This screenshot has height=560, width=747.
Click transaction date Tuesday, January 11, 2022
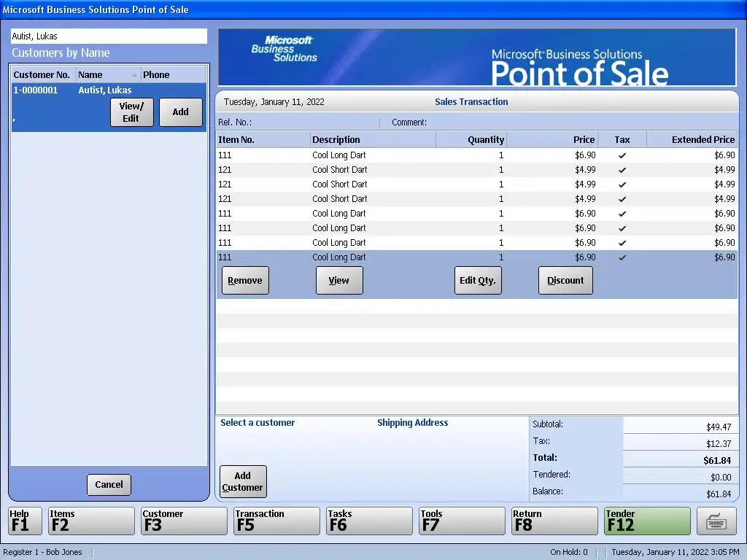274,102
